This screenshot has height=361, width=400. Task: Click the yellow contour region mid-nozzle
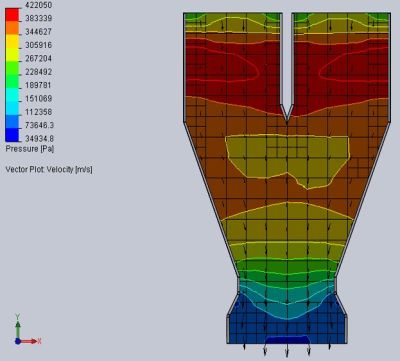click(x=287, y=157)
